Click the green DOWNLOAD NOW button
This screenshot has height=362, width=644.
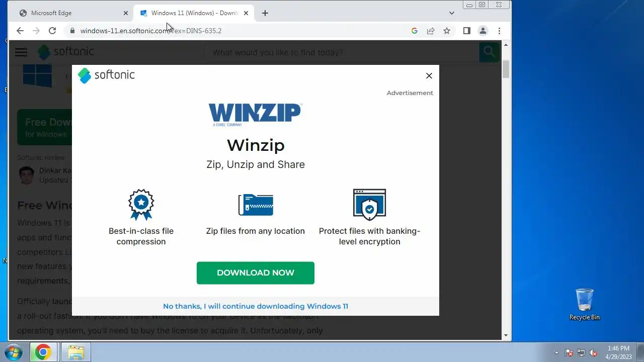point(256,273)
